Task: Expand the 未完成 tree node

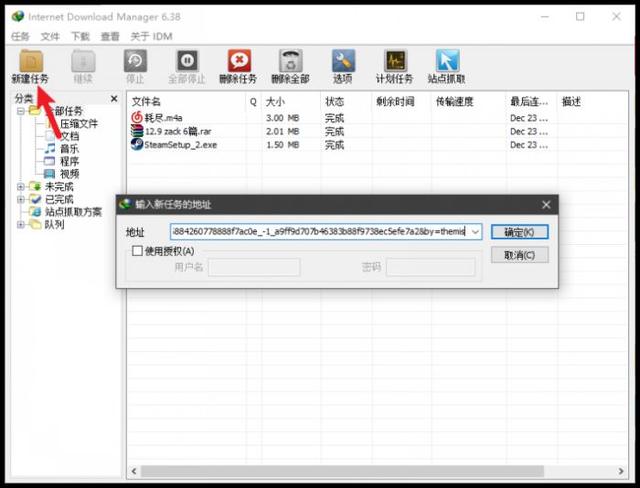Action: click(x=22, y=186)
